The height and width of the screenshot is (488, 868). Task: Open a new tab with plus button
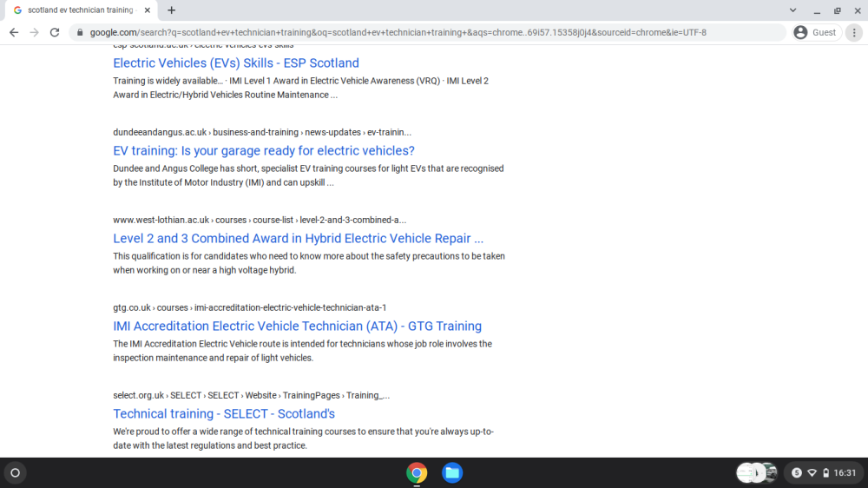[x=172, y=10]
